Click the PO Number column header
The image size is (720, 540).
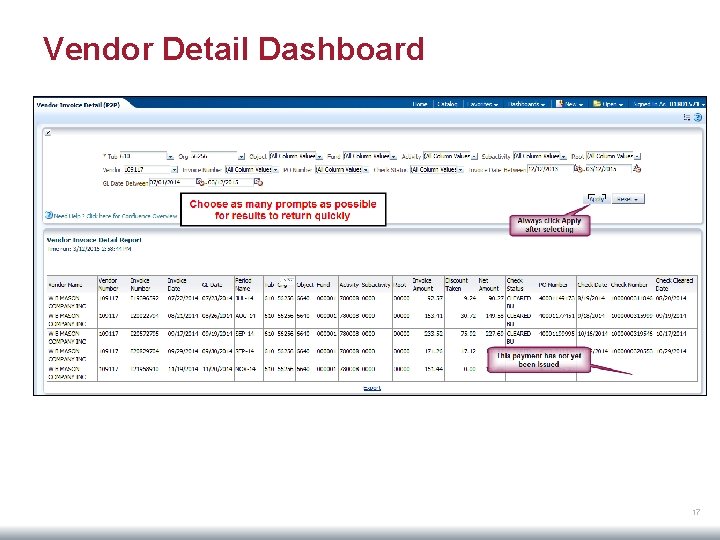(552, 285)
